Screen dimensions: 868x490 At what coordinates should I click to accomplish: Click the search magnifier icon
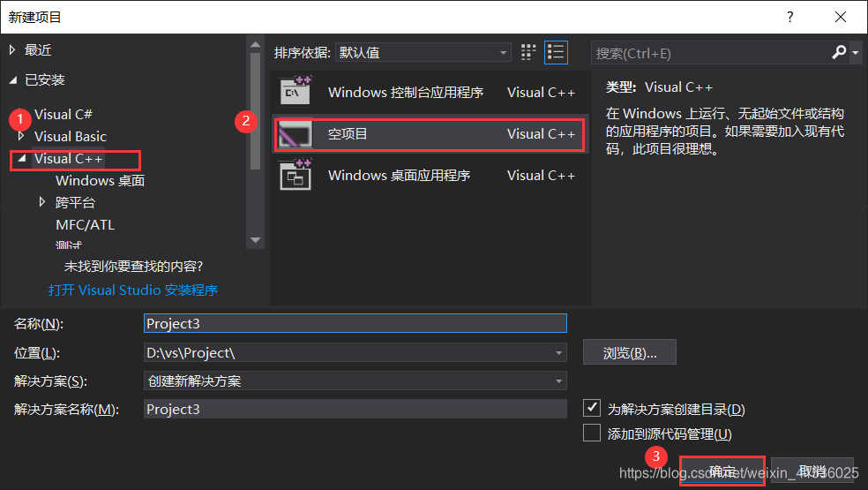pyautogui.click(x=839, y=53)
